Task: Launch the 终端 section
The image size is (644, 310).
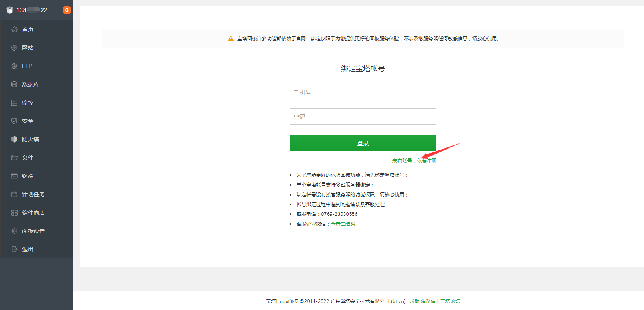Action: coord(37,176)
